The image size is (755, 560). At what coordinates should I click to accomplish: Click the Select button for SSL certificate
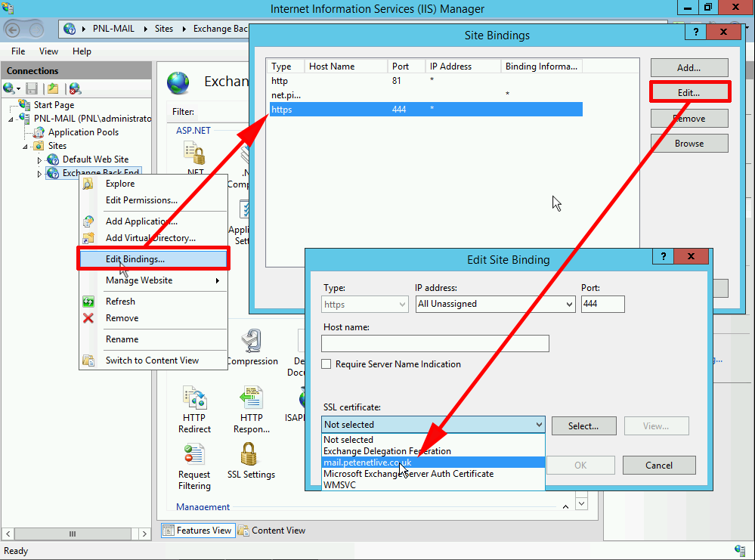coord(583,426)
